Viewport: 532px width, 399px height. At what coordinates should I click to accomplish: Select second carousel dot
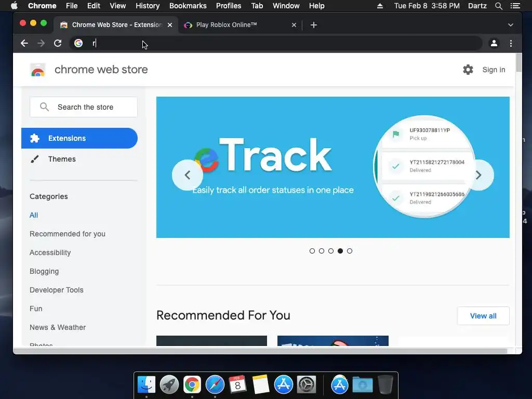pyautogui.click(x=321, y=251)
